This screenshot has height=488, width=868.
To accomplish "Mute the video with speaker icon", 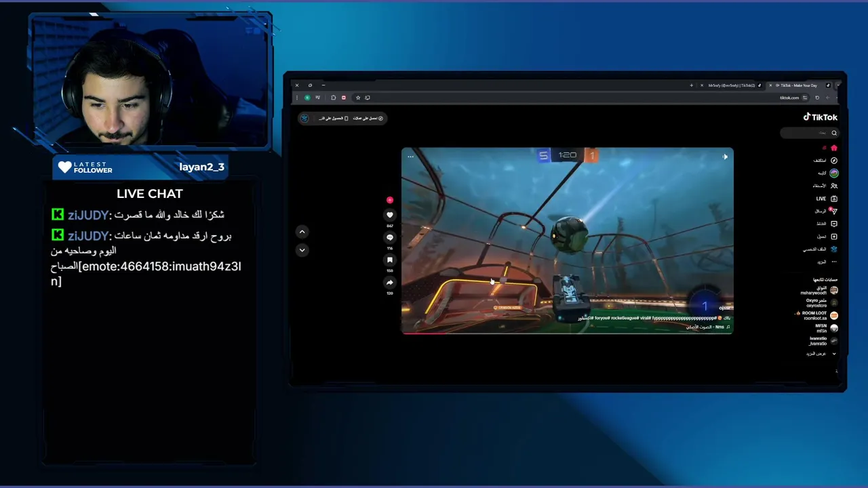I will 725,157.
